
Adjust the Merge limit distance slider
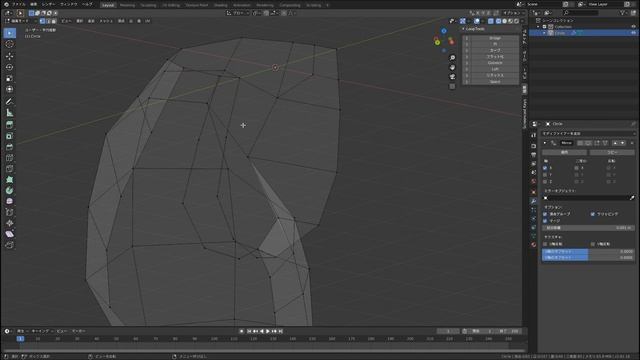click(x=588, y=228)
